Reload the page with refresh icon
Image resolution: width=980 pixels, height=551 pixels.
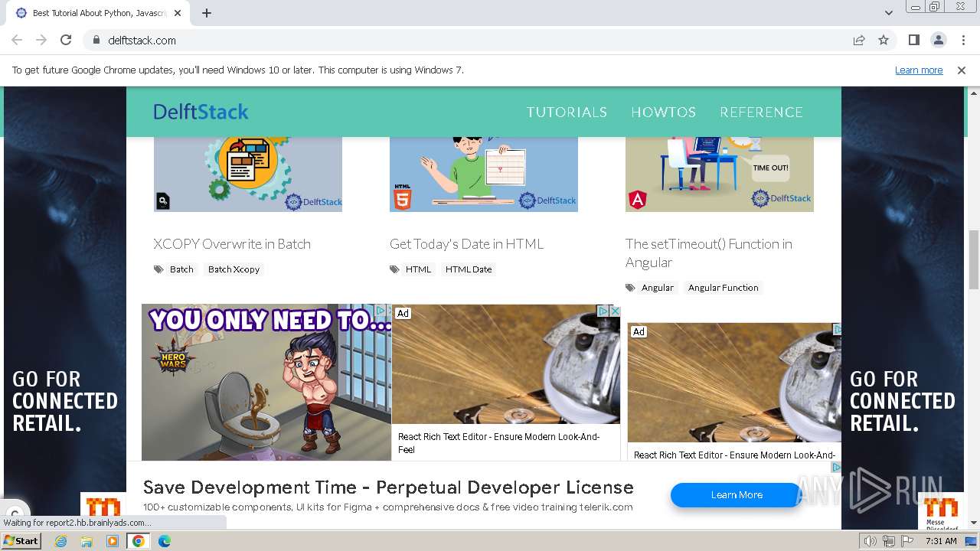click(66, 40)
